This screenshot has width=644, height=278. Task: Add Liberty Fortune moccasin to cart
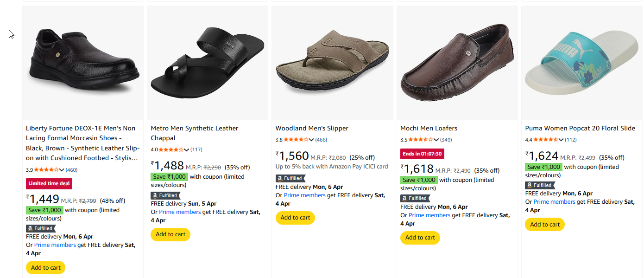(x=46, y=268)
